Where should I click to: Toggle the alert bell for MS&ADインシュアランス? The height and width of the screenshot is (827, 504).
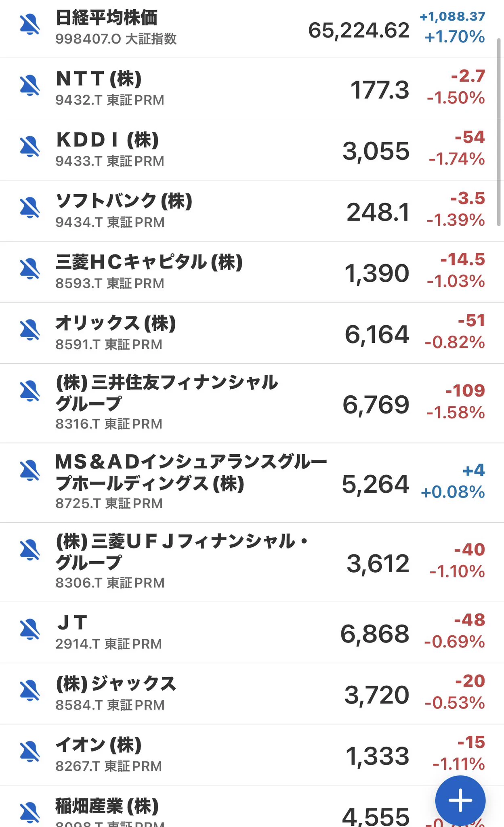pos(30,470)
